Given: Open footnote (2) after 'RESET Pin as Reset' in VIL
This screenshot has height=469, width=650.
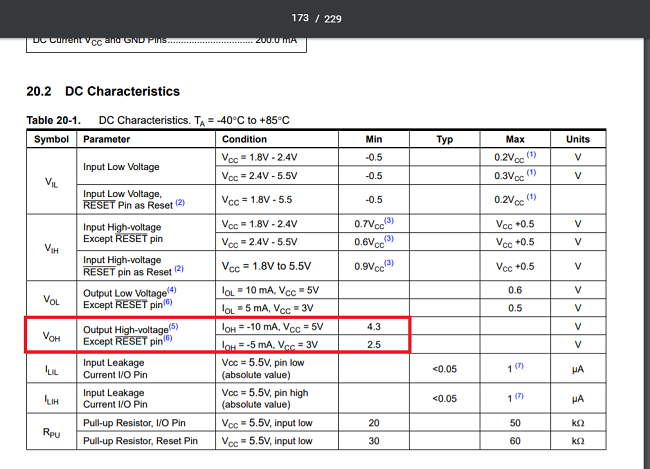Looking at the screenshot, I should (x=180, y=202).
